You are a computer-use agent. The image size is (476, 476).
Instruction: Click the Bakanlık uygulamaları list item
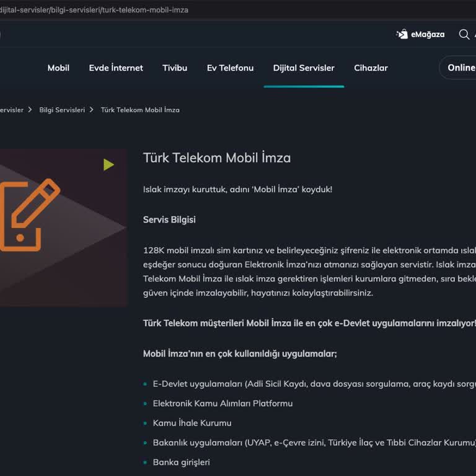[x=314, y=443]
